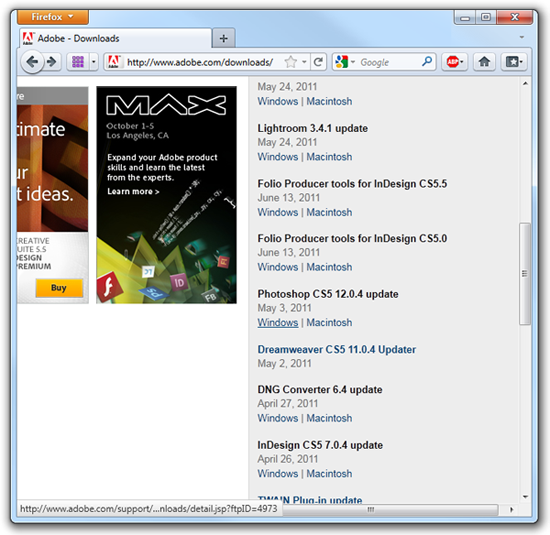Click the InDesign CS5 7.0.4 update heading

(x=320, y=445)
